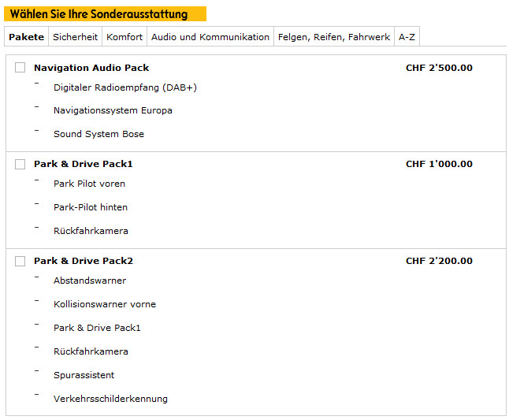509x420 pixels.
Task: Switch to the Pakete tab
Action: pos(27,37)
